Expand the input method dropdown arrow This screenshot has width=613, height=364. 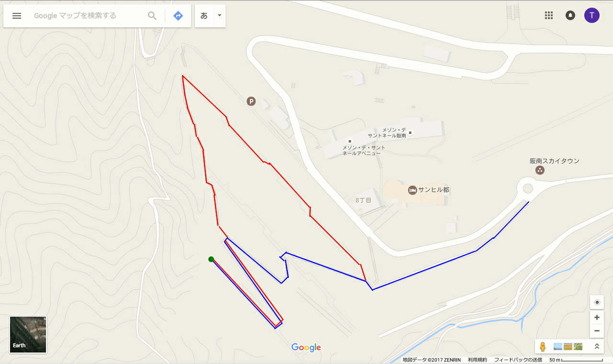[219, 16]
